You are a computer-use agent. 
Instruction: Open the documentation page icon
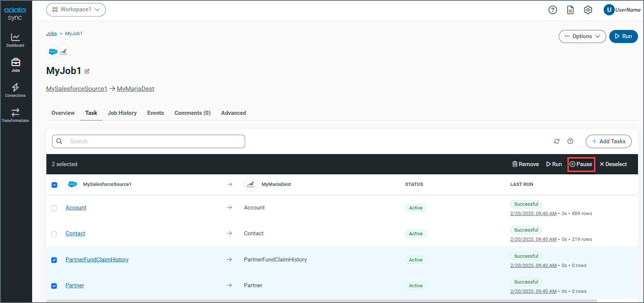pyautogui.click(x=570, y=10)
